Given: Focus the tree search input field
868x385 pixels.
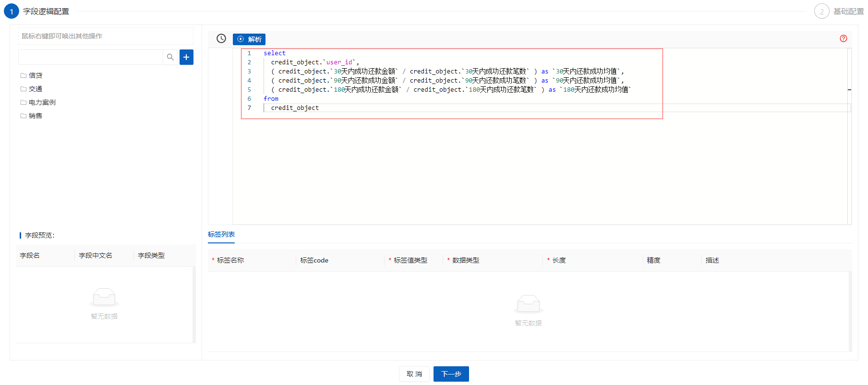Looking at the screenshot, I should coord(91,57).
